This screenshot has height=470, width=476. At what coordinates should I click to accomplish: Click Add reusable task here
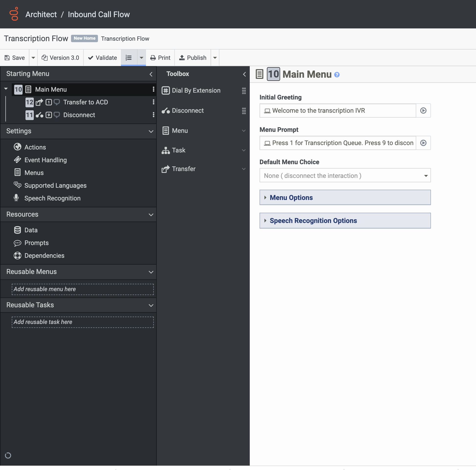point(82,322)
